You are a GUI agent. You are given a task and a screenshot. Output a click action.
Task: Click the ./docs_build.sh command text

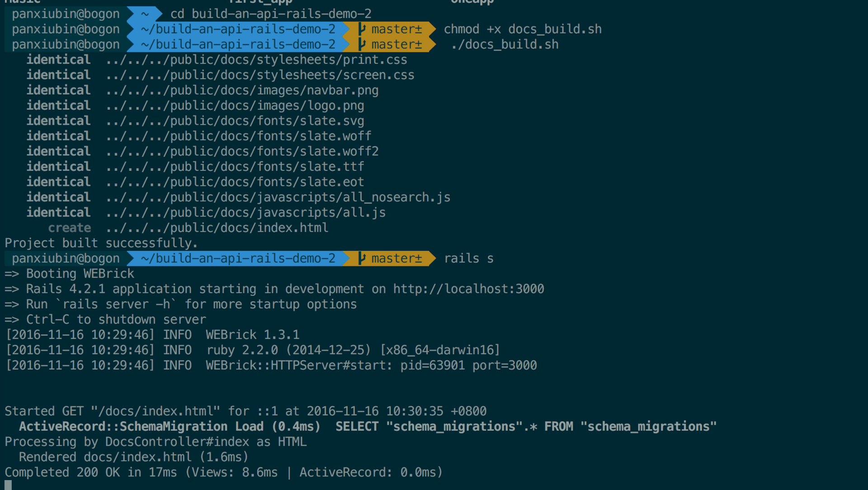tap(505, 45)
